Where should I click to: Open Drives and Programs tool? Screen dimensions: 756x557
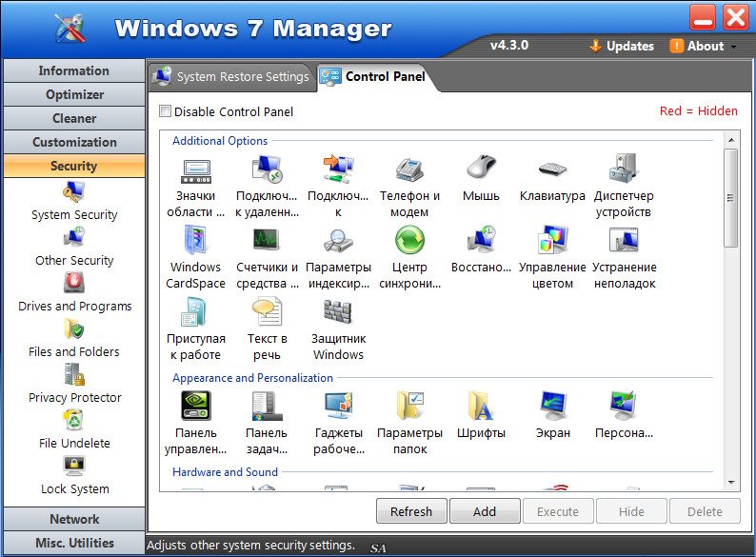74,292
